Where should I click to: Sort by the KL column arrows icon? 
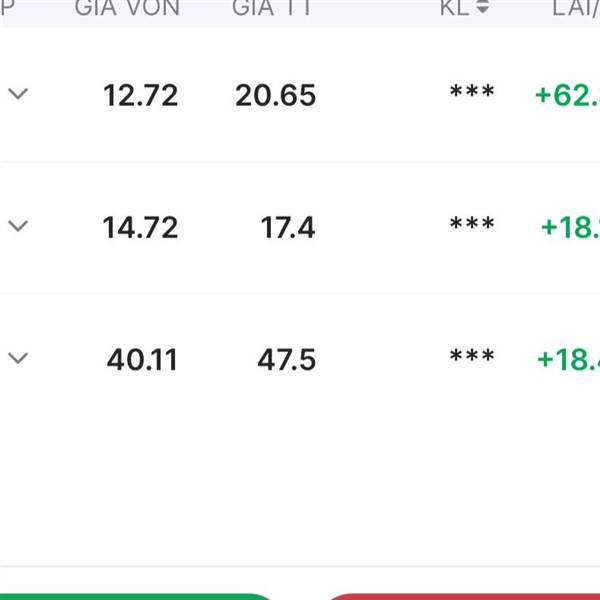pyautogui.click(x=483, y=6)
